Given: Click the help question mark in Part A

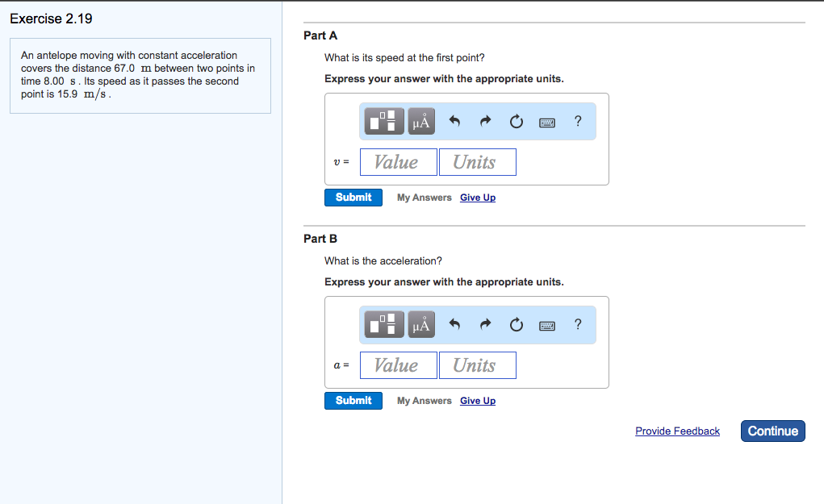Looking at the screenshot, I should coord(577,122).
